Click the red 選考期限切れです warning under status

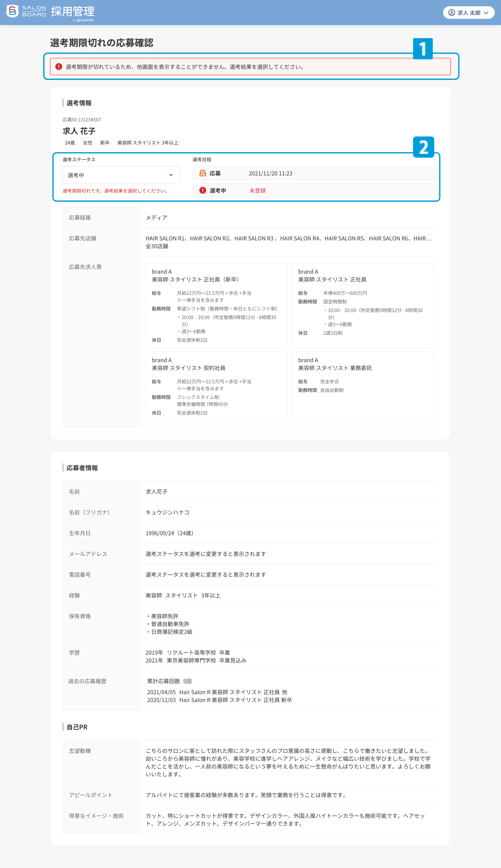[116, 191]
